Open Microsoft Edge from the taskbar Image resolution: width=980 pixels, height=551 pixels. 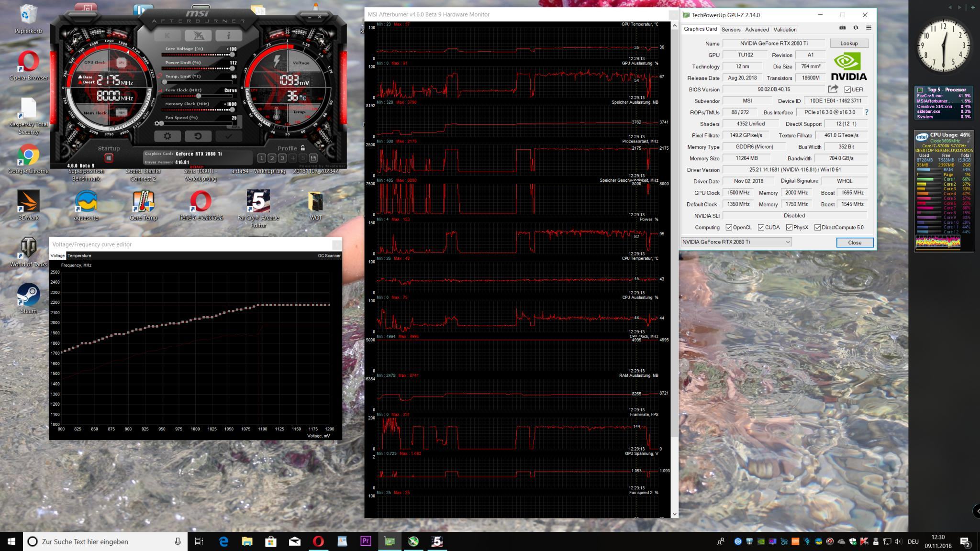pos(224,541)
